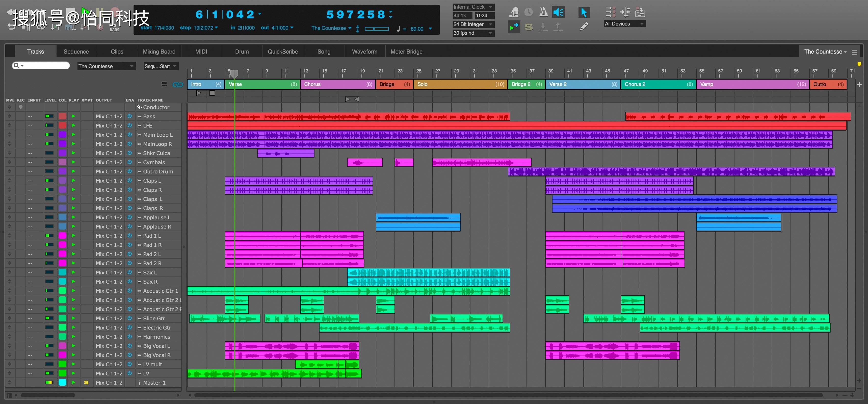Toggle solo exempt S on Master-1 track
This screenshot has width=868, height=404.
(86, 382)
